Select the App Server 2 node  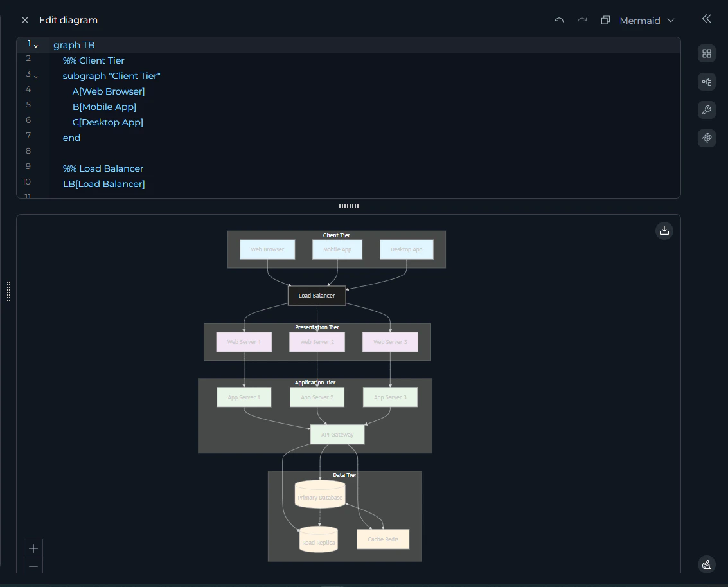(317, 397)
